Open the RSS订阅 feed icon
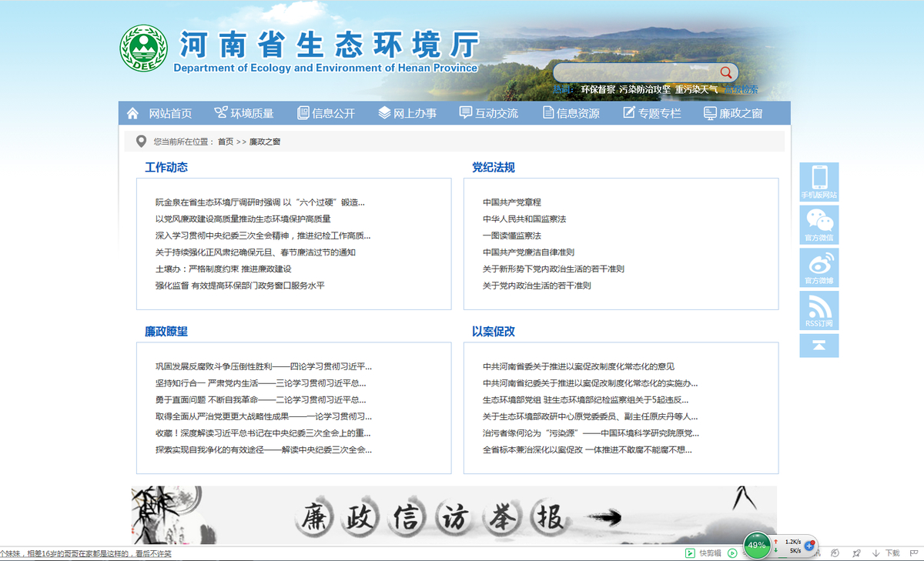This screenshot has width=924, height=561. click(819, 310)
